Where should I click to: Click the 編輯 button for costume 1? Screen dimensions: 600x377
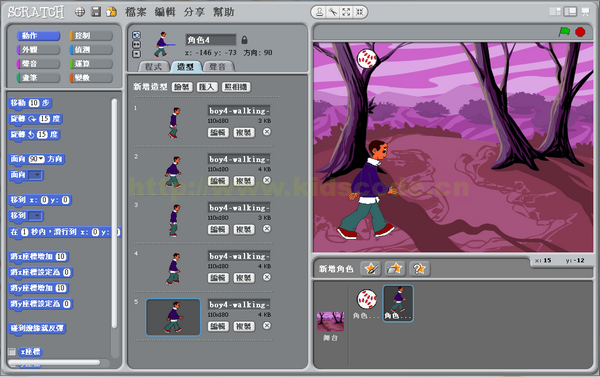coord(218,132)
